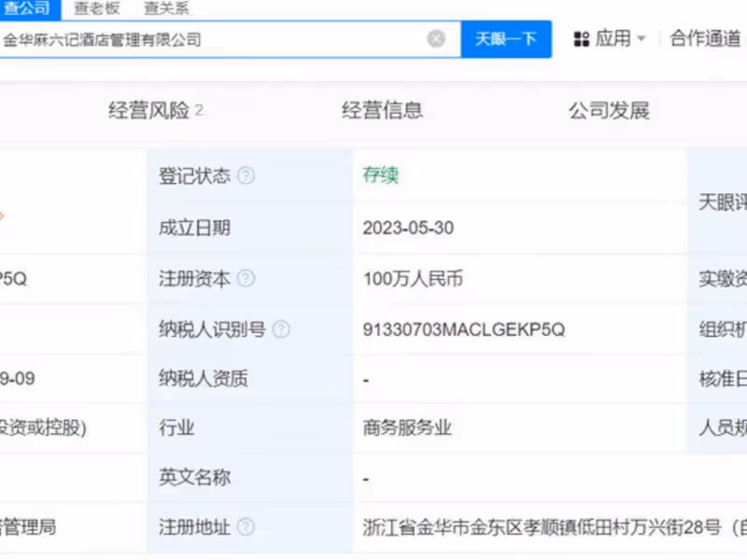Viewport: 747px width, 560px height.
Task: Select taxpayer ID 91330703MACLGEKP5Q
Action: [x=464, y=329]
